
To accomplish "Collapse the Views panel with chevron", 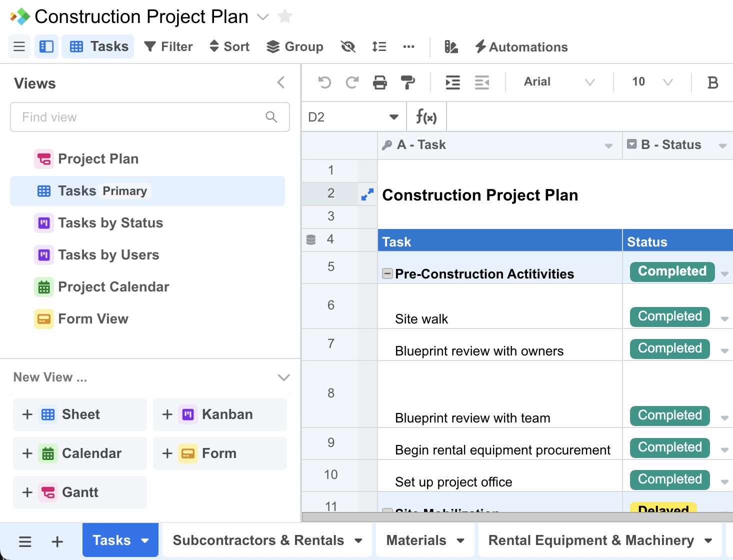I will [281, 82].
